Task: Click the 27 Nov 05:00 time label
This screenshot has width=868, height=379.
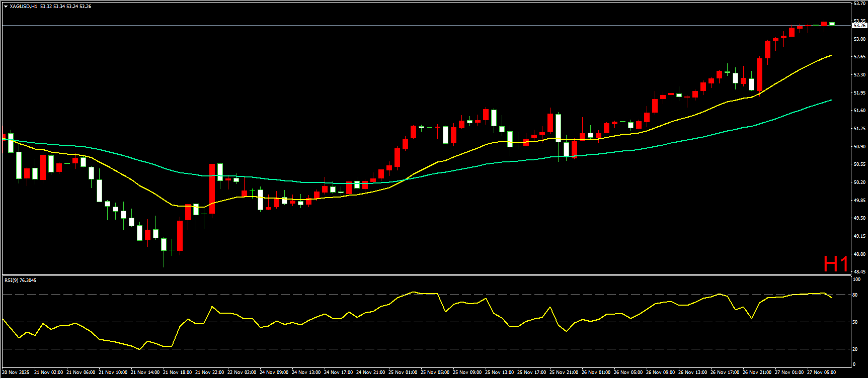Action: point(821,372)
